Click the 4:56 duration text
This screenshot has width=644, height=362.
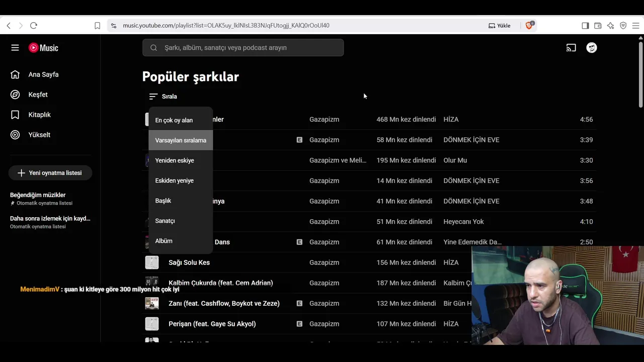point(586,120)
